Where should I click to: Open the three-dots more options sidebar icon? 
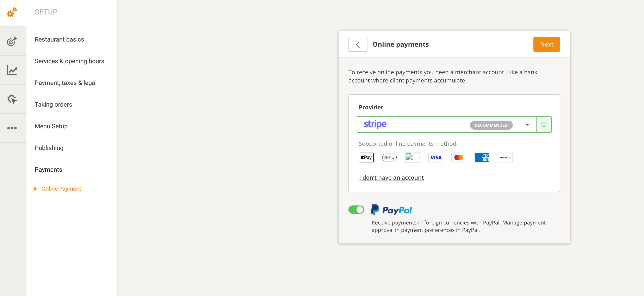(12, 128)
